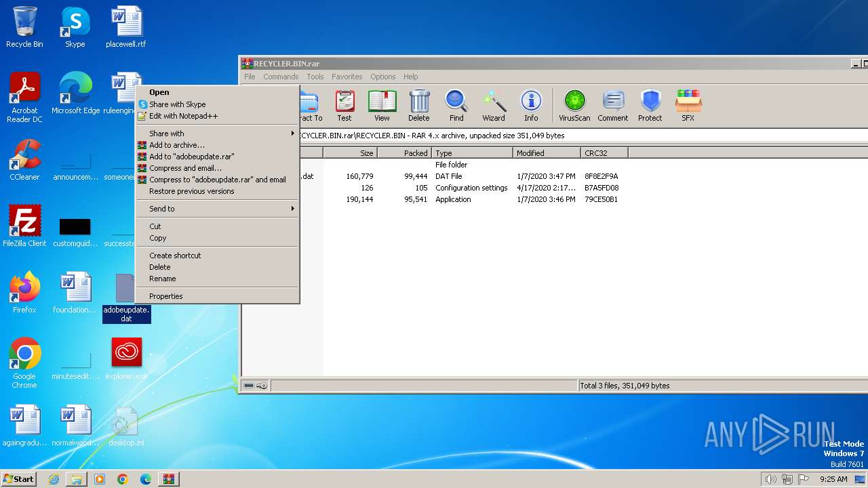
Task: Select the Skype desktop shortcut
Action: pos(75,27)
